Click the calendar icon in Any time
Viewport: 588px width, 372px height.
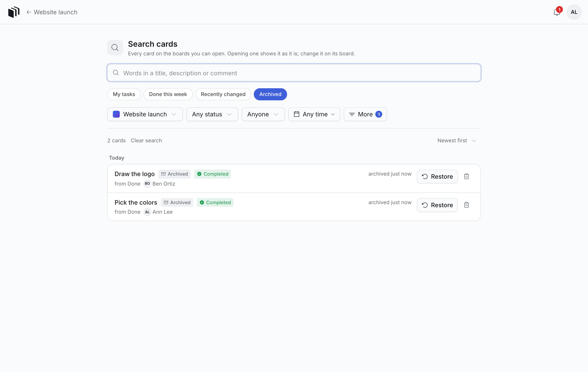(x=296, y=114)
